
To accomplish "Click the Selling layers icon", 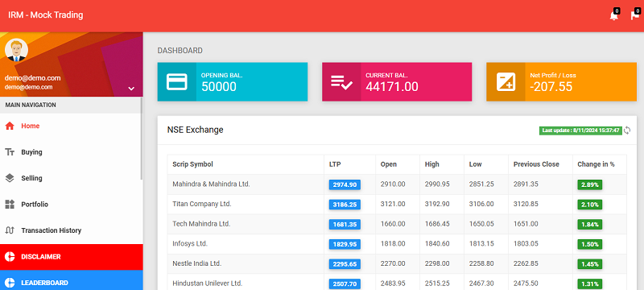I will click(10, 178).
